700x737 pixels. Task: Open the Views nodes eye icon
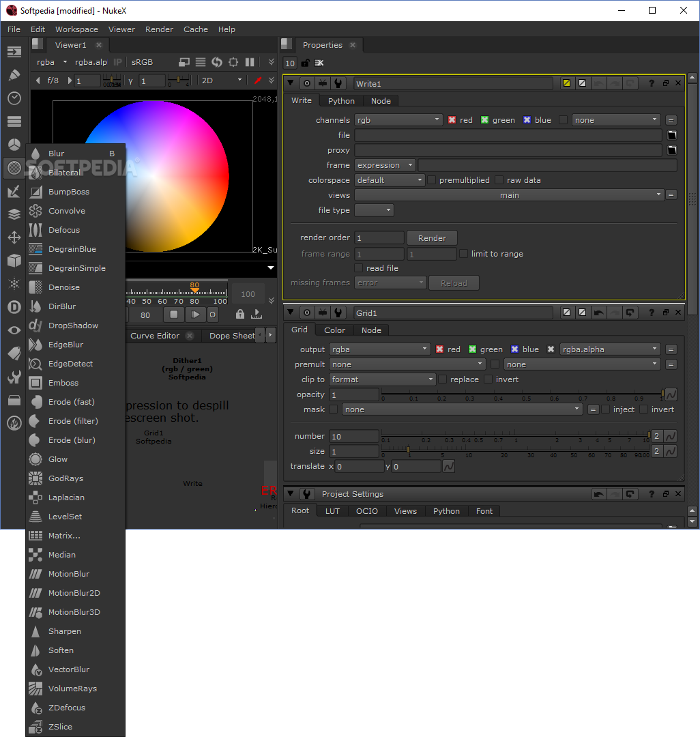14,330
